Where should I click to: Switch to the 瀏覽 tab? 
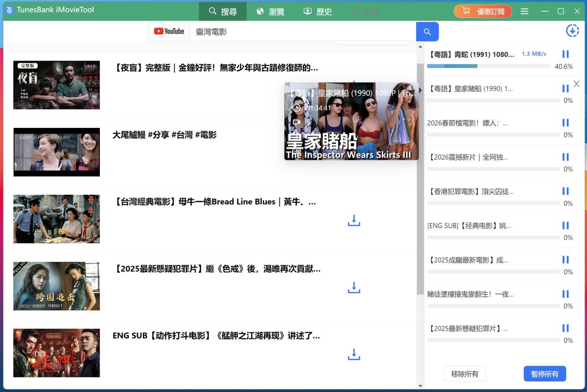click(x=270, y=11)
